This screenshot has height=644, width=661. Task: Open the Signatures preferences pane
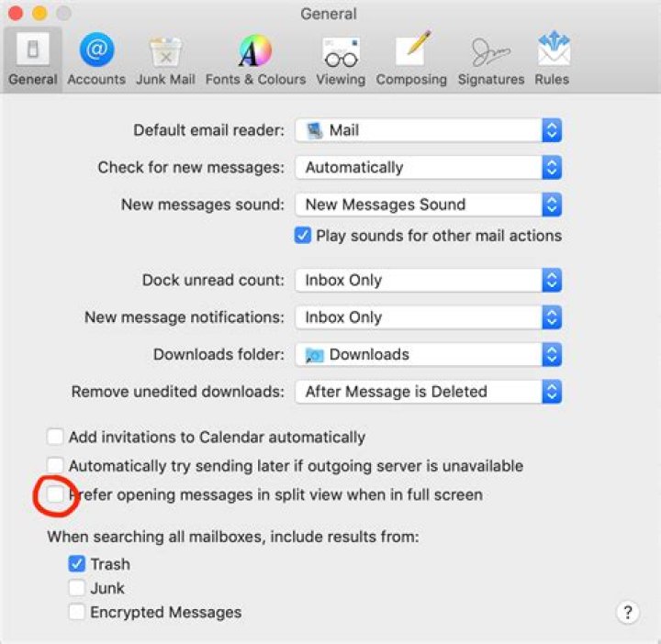click(x=491, y=59)
